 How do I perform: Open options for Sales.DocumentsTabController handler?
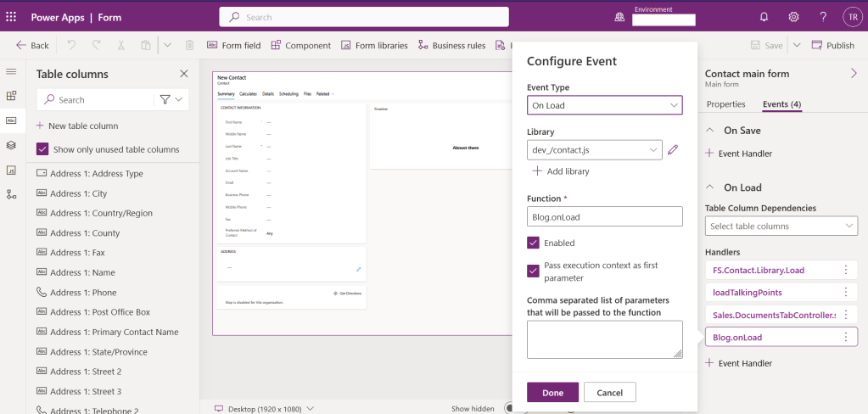point(845,315)
